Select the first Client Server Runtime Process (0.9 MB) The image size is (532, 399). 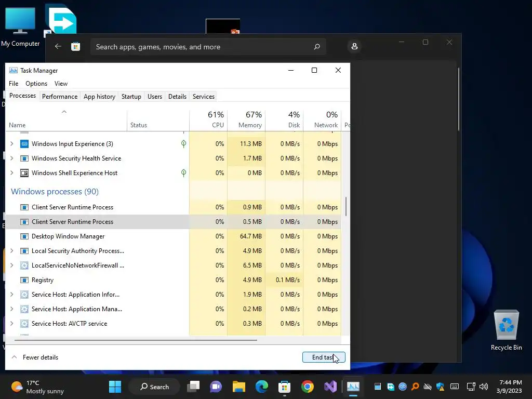pyautogui.click(x=174, y=207)
